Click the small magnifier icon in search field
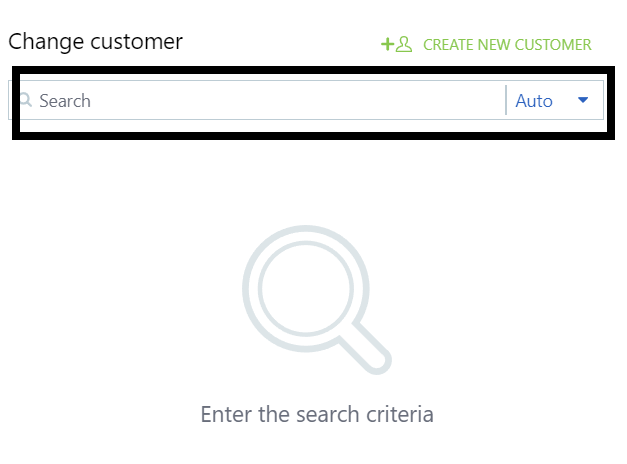This screenshot has height=464, width=627. (26, 100)
